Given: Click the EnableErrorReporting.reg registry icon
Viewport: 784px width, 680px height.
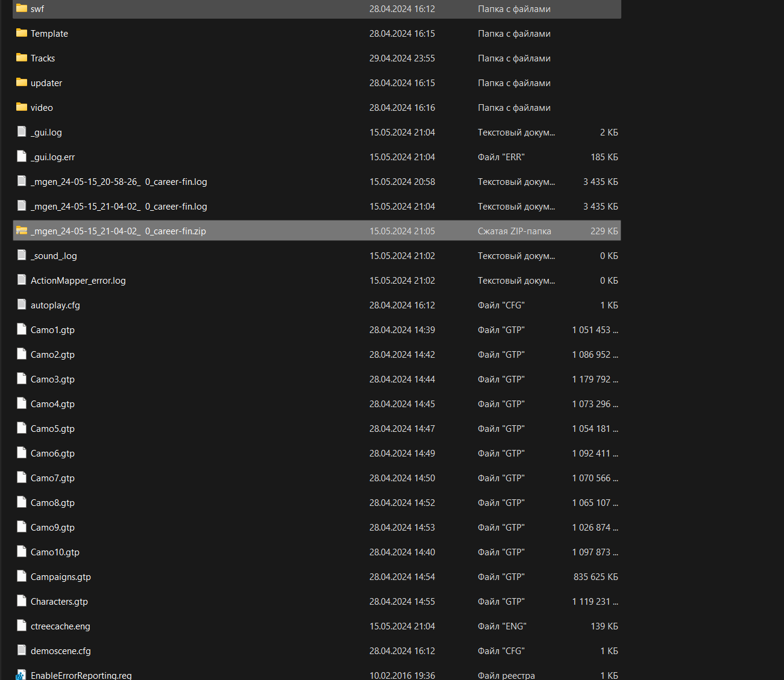Looking at the screenshot, I should coord(22,675).
